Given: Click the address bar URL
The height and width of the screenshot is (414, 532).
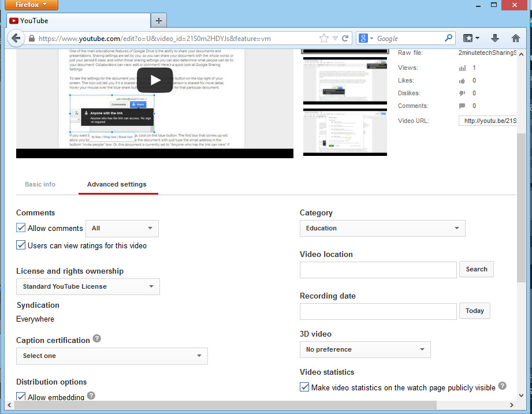Looking at the screenshot, I should pos(154,39).
